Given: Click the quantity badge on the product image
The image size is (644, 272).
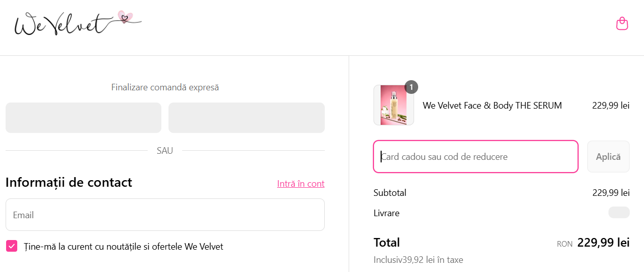Looking at the screenshot, I should coord(411,87).
